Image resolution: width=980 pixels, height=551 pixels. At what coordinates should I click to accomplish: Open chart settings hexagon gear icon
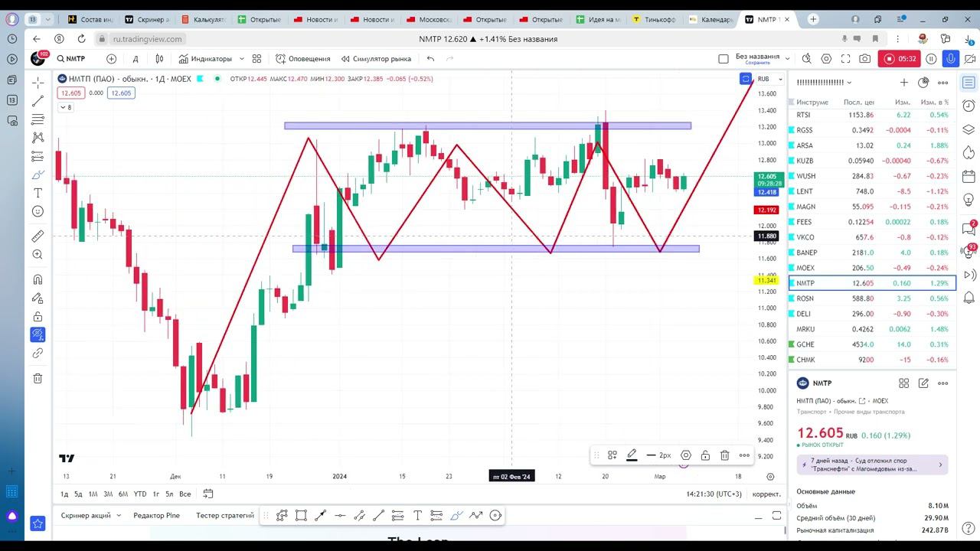826,58
